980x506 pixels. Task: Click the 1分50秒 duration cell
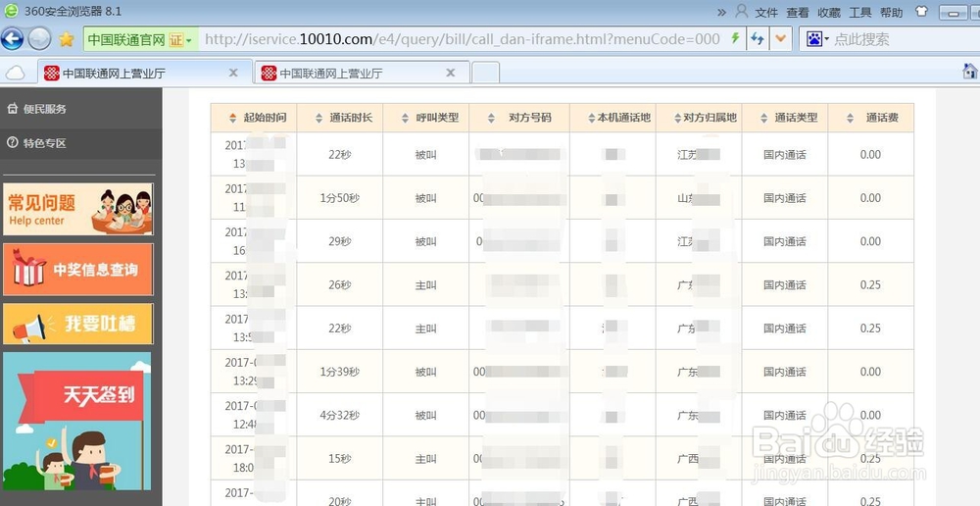tap(340, 198)
